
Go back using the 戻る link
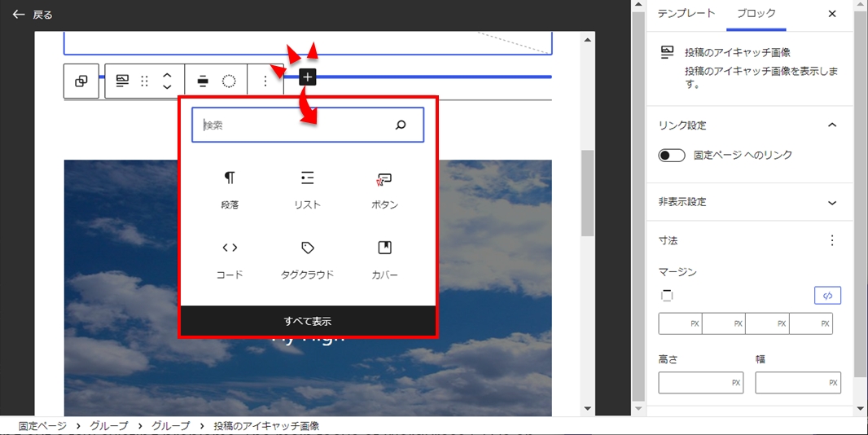pyautogui.click(x=33, y=15)
